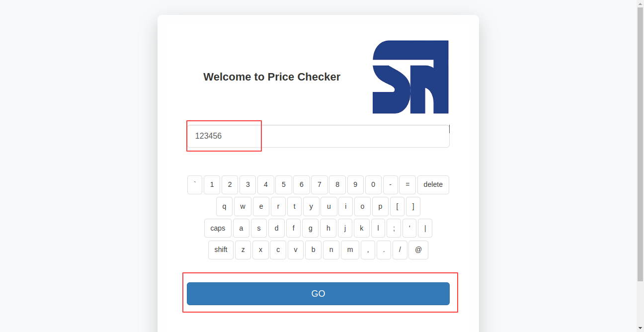Tap the backtick key
The height and width of the screenshot is (332, 644).
(195, 185)
